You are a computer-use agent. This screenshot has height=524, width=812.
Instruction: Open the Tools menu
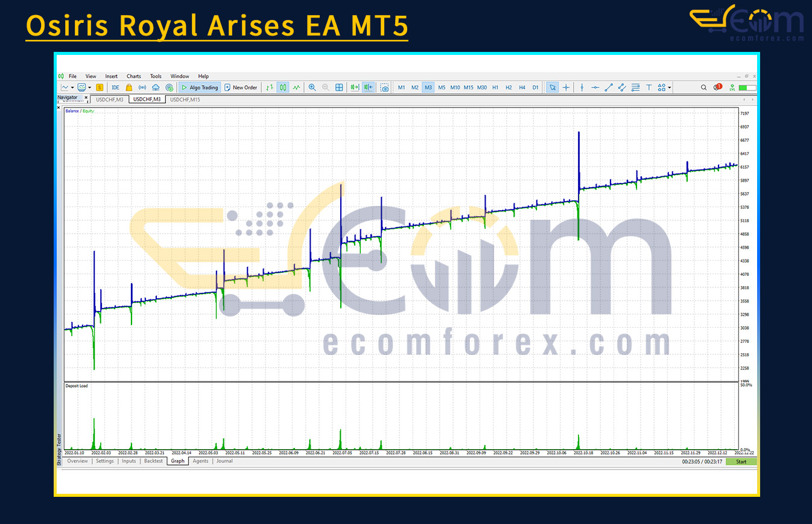click(x=156, y=76)
